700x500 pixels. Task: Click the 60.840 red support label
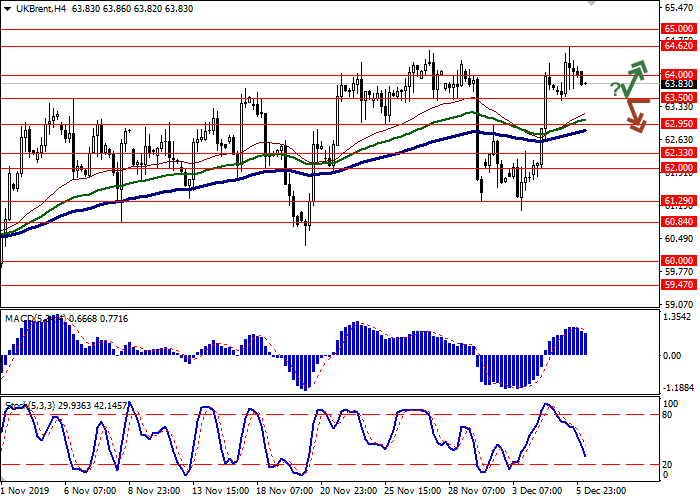pyautogui.click(x=678, y=222)
